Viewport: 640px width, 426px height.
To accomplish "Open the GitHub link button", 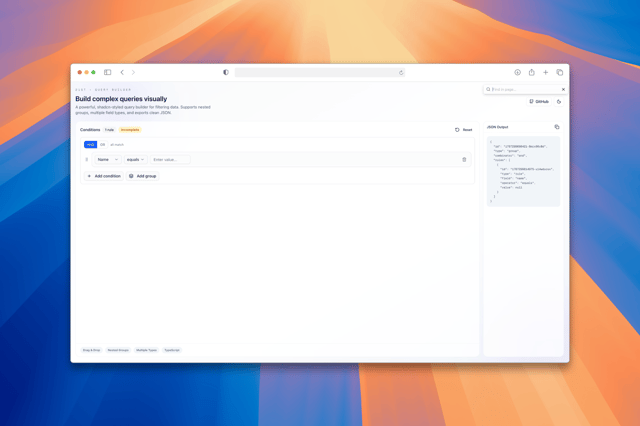I will [539, 102].
